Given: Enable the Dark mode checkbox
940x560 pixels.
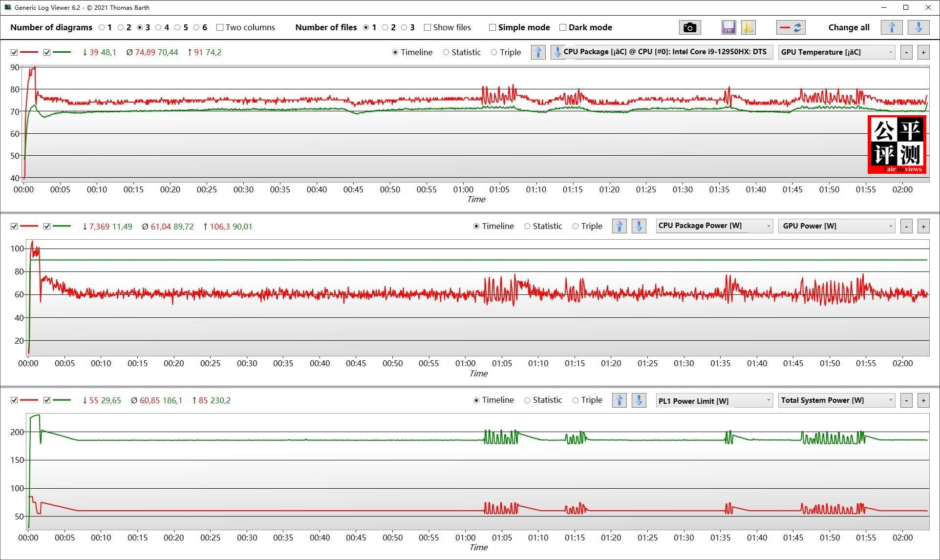Looking at the screenshot, I should 563,27.
